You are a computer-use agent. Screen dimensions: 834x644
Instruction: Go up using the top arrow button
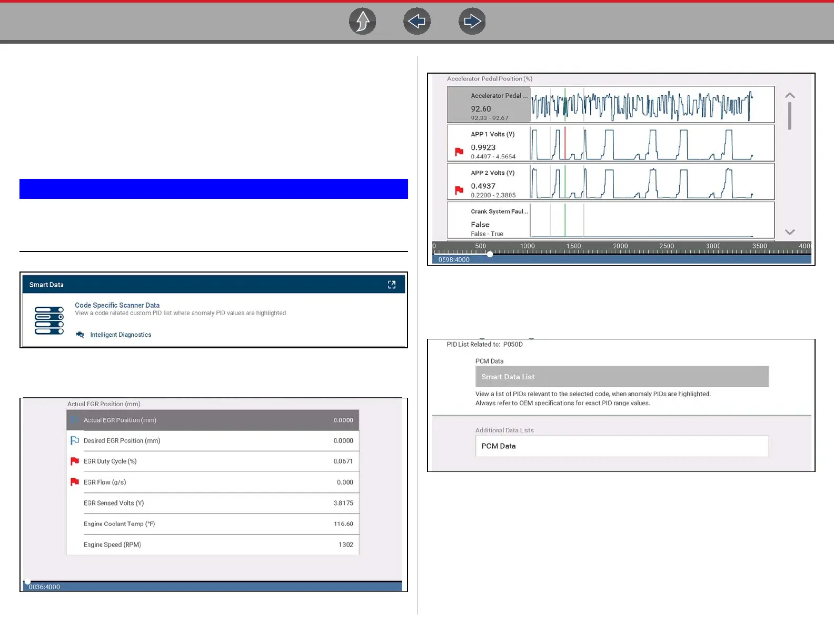coord(363,22)
